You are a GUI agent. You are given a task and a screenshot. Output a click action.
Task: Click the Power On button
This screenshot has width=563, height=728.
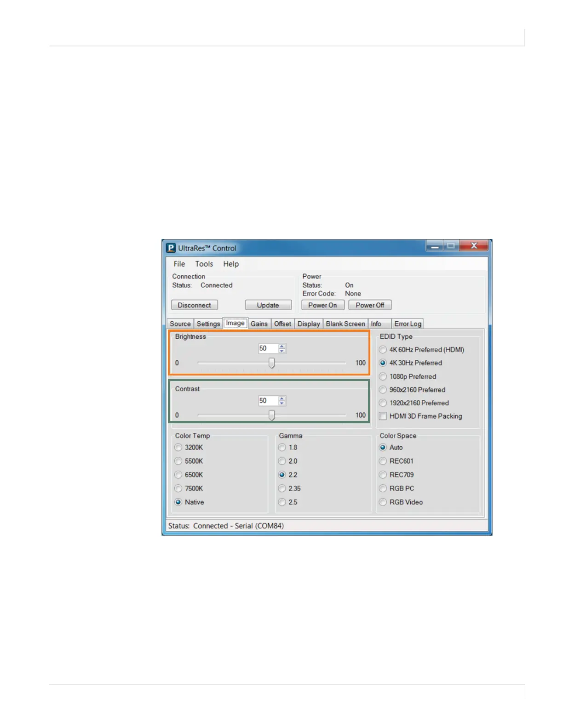322,305
